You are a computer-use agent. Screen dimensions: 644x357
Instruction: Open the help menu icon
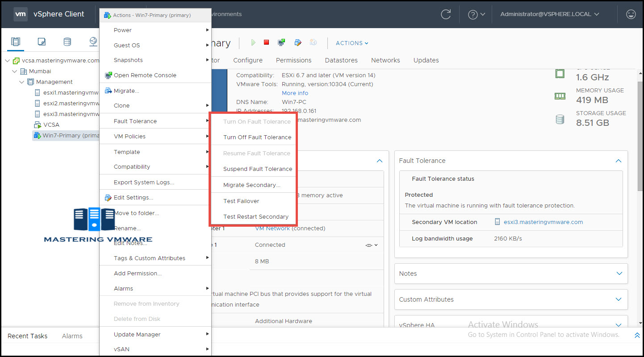(477, 14)
